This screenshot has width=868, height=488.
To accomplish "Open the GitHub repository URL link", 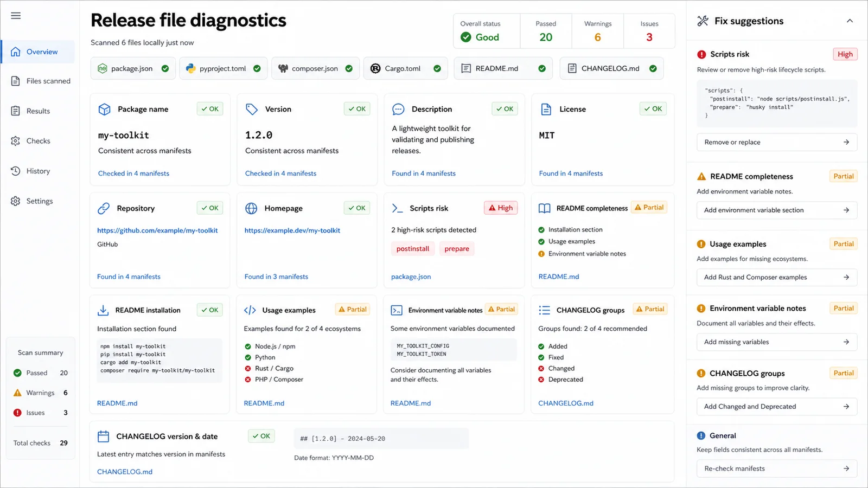I will (x=157, y=230).
